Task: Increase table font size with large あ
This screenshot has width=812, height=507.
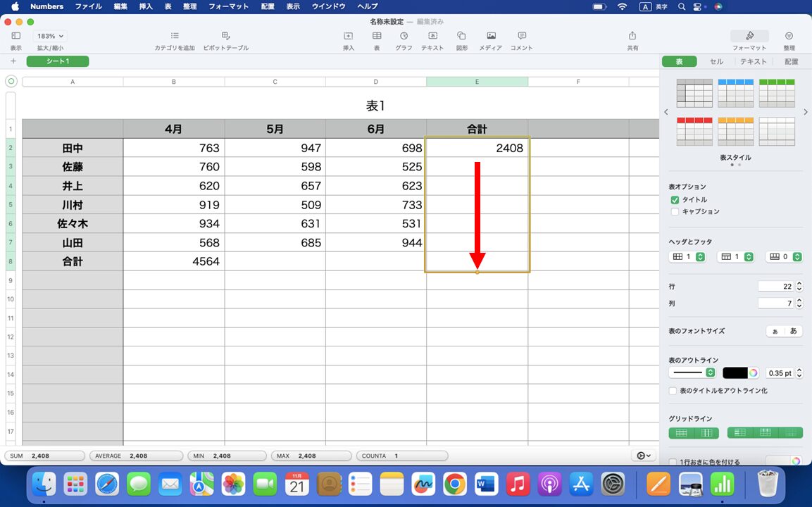Action: (x=794, y=331)
